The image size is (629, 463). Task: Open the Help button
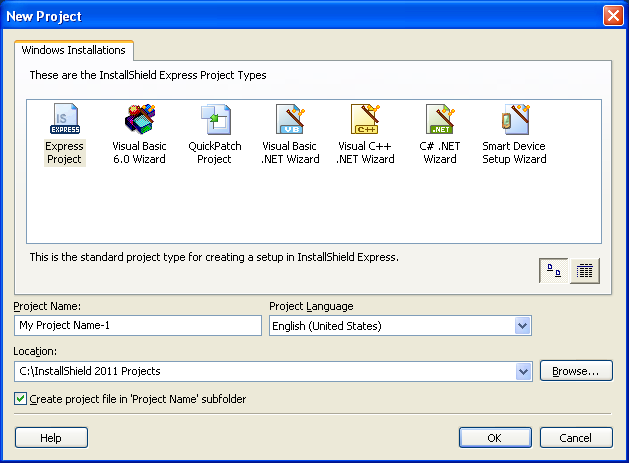[51, 437]
